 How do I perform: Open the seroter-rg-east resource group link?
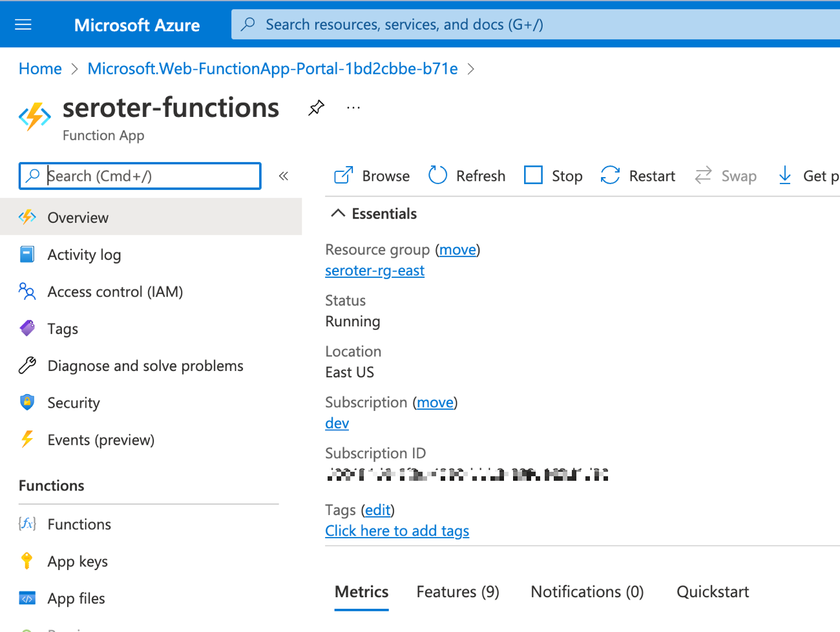coord(374,271)
